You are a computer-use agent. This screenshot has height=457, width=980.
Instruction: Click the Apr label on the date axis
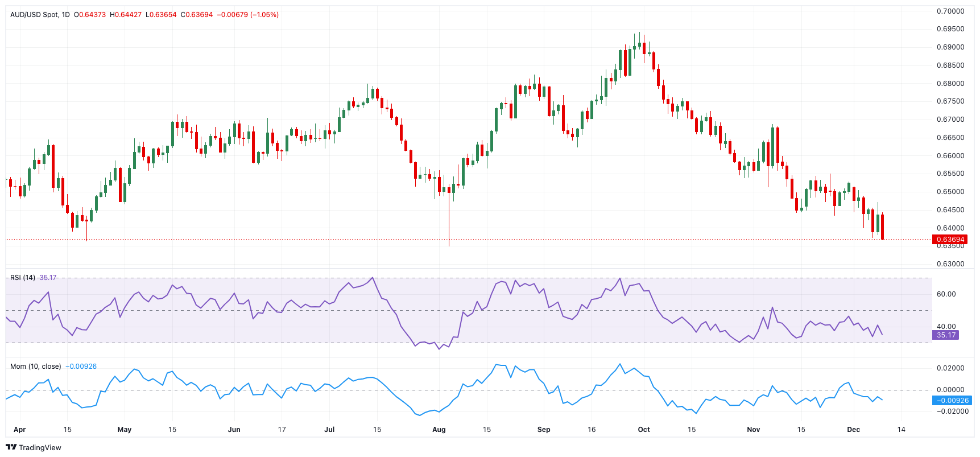(x=19, y=430)
